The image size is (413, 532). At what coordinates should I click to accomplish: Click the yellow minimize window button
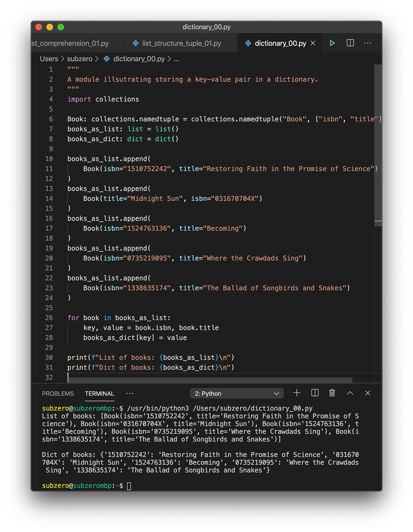point(50,27)
